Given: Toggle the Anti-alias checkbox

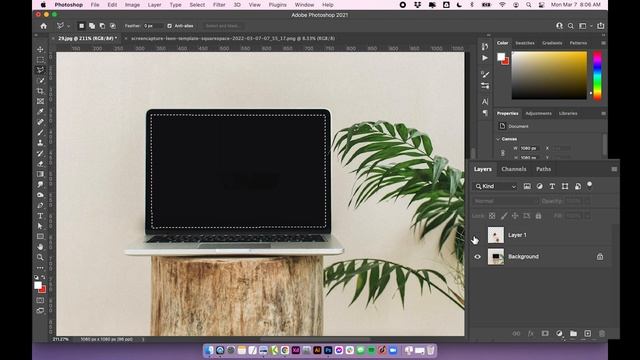Looking at the screenshot, I should click(x=169, y=26).
